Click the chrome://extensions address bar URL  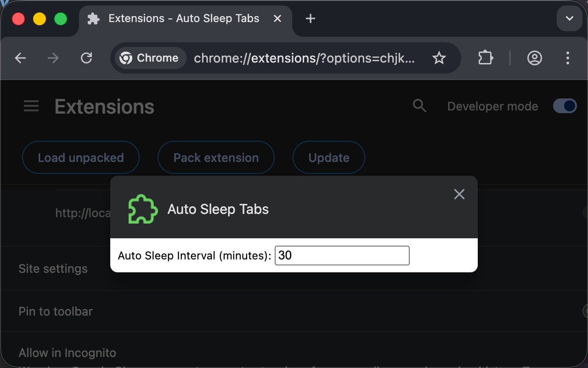pos(304,58)
